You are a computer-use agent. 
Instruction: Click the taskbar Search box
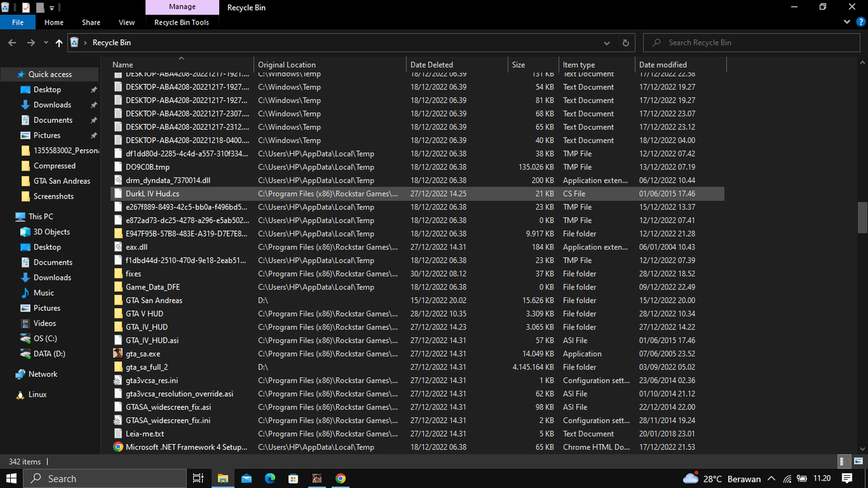(105, 479)
